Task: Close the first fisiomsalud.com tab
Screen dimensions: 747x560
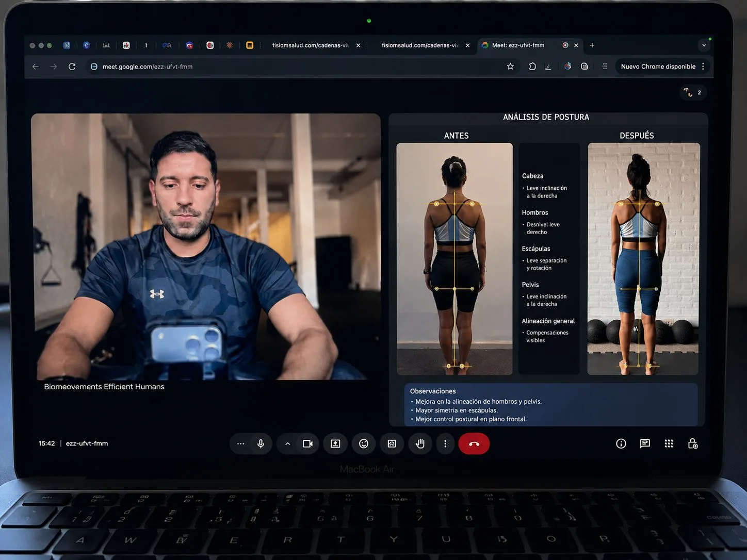Action: pyautogui.click(x=358, y=45)
